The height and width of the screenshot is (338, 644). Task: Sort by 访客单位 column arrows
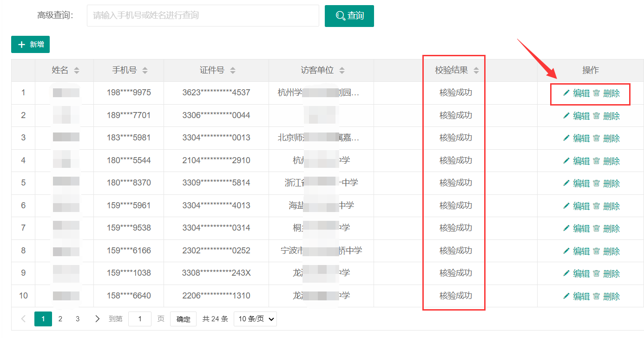(x=342, y=70)
